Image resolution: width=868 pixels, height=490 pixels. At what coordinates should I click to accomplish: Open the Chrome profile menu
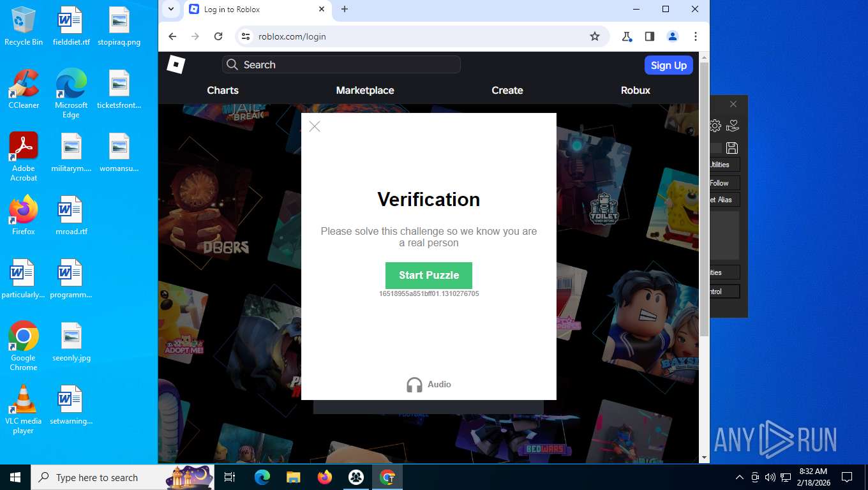(x=673, y=36)
